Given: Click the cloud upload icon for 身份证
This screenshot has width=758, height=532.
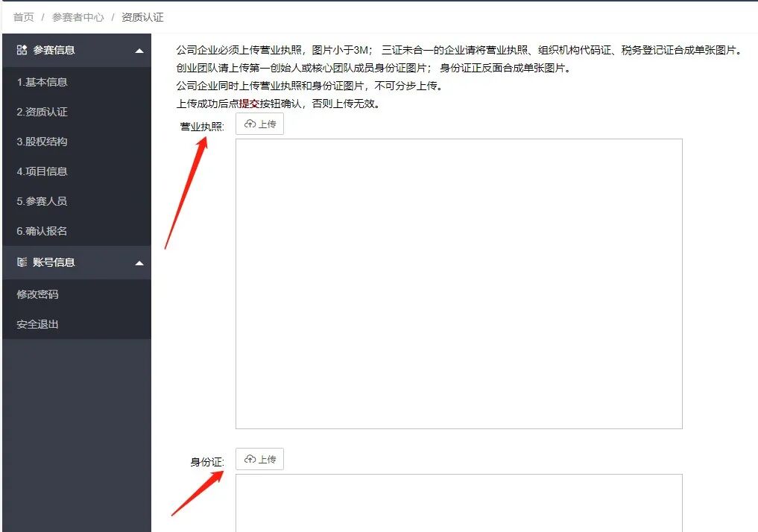Looking at the screenshot, I should point(250,459).
